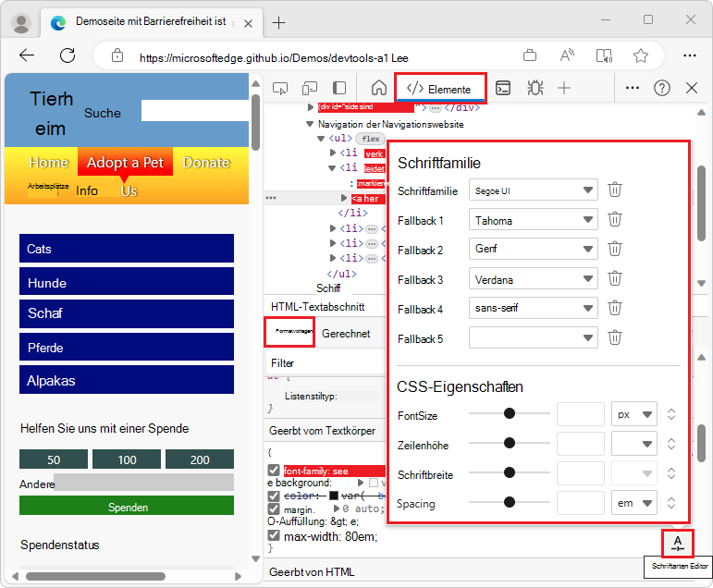Open the Zeilenhöhe unit dropdown
This screenshot has height=588, width=713.
(634, 444)
